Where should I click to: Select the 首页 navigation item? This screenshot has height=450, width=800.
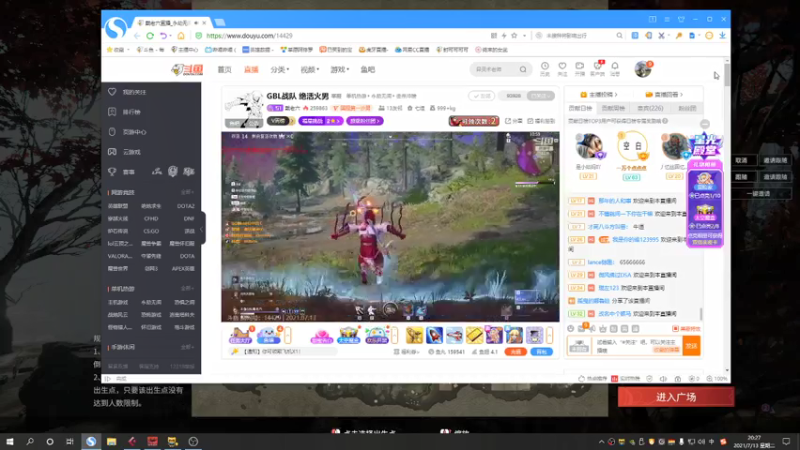[224, 69]
